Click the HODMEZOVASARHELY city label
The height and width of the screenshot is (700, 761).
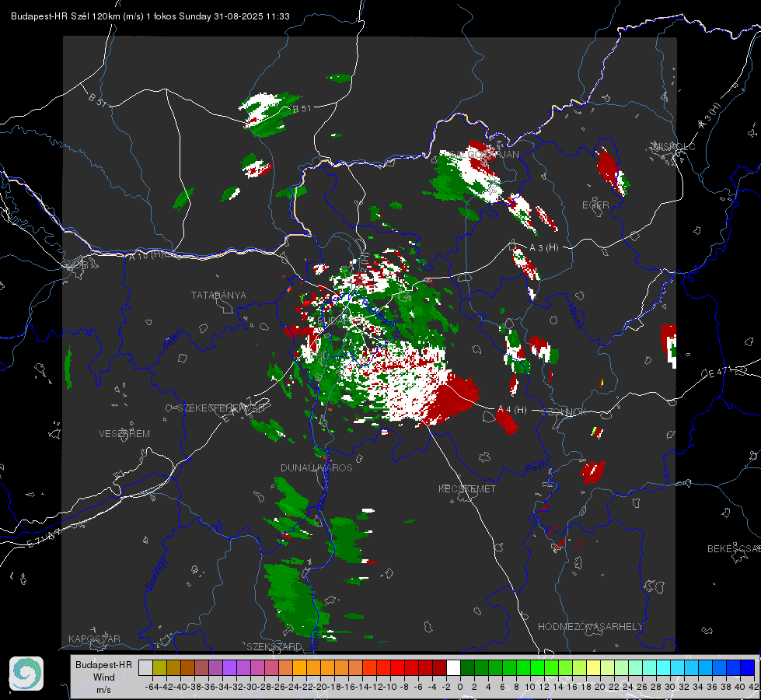coord(590,627)
